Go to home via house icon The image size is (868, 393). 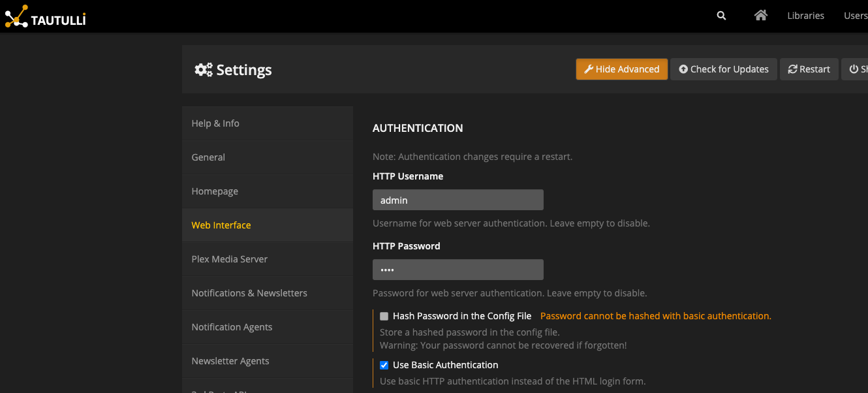[x=760, y=16]
